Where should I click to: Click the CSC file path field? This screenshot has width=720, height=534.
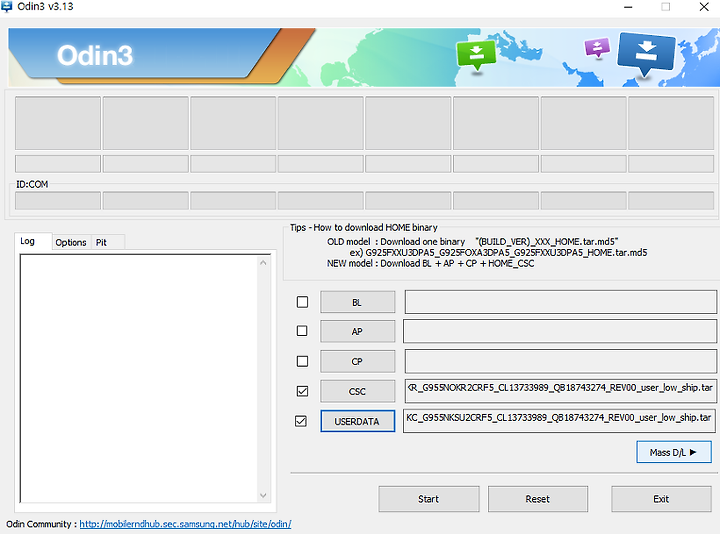click(561, 391)
